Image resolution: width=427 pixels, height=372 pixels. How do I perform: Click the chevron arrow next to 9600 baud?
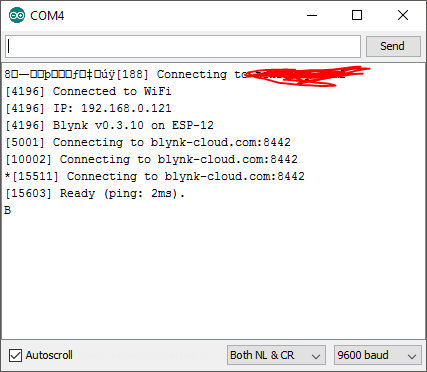tap(412, 356)
